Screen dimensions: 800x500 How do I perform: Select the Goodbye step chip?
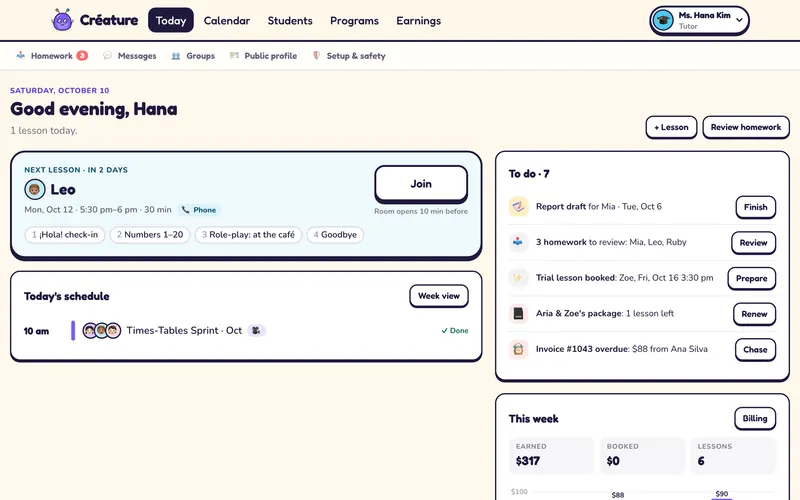(x=335, y=235)
